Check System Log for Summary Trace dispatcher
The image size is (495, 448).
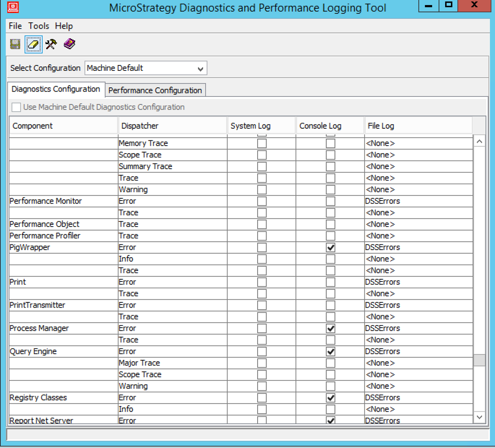point(262,166)
